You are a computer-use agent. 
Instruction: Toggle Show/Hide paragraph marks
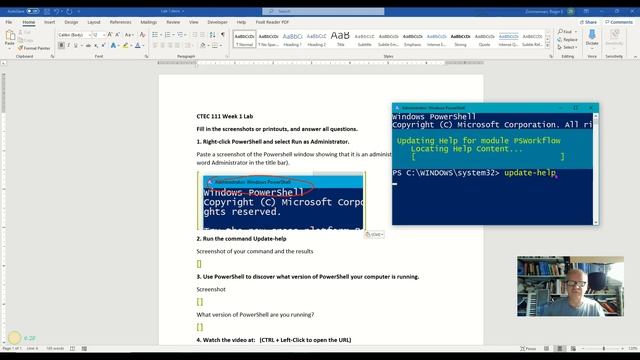click(223, 35)
